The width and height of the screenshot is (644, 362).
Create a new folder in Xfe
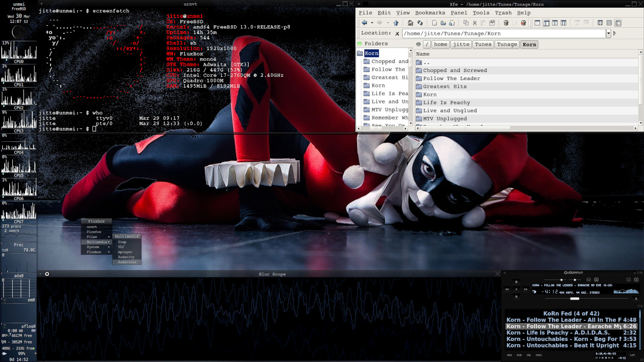(443, 23)
